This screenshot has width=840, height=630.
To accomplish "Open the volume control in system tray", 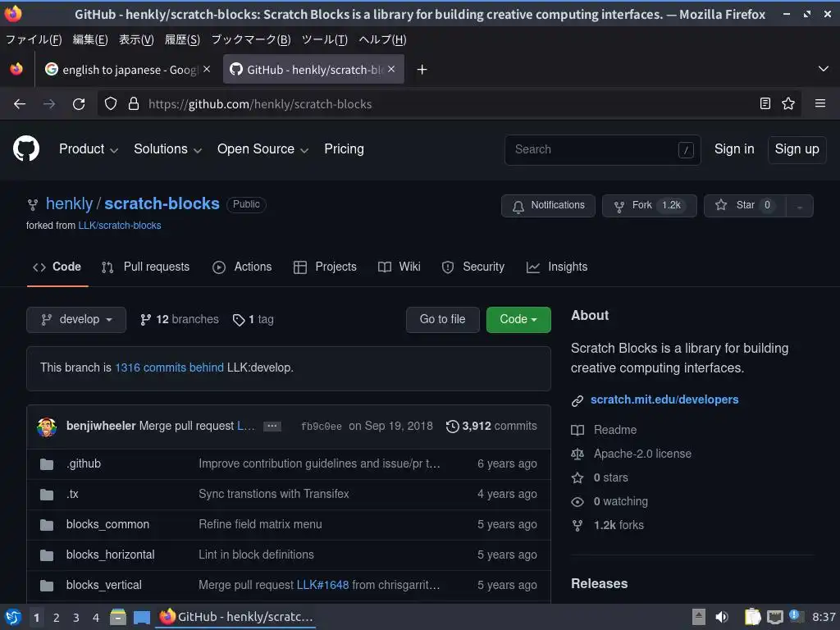I will tap(722, 617).
